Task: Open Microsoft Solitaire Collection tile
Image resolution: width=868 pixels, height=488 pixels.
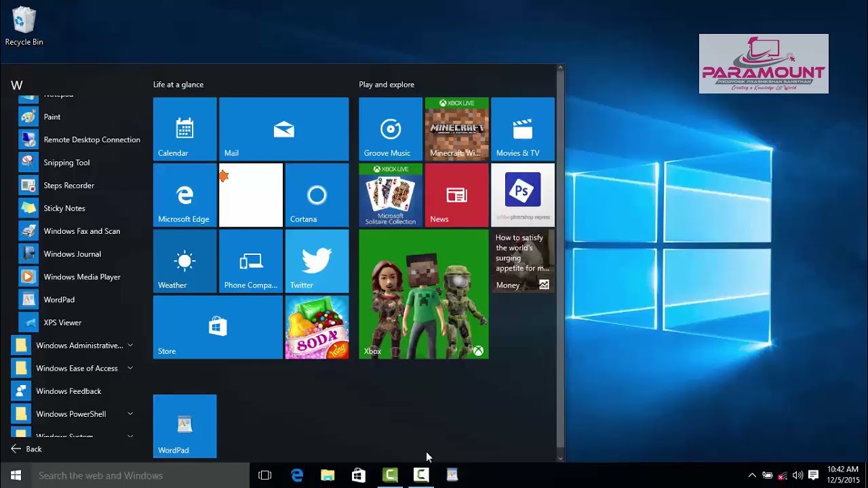Action: 391,195
